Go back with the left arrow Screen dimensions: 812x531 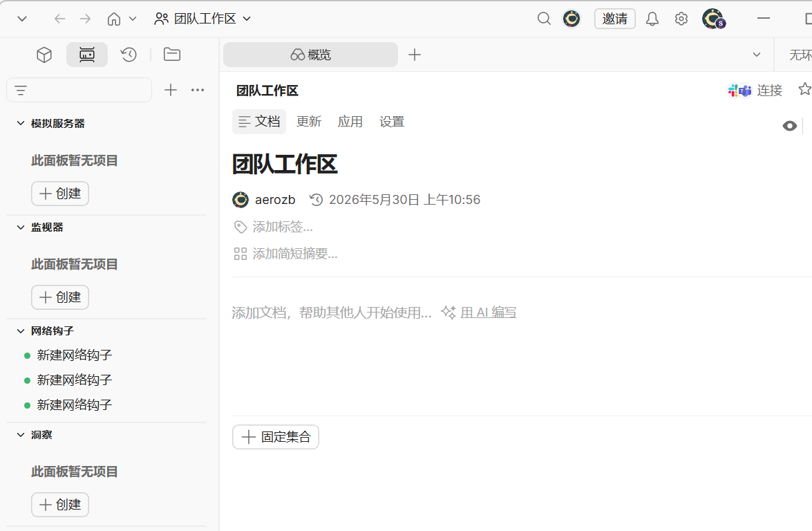pos(60,19)
